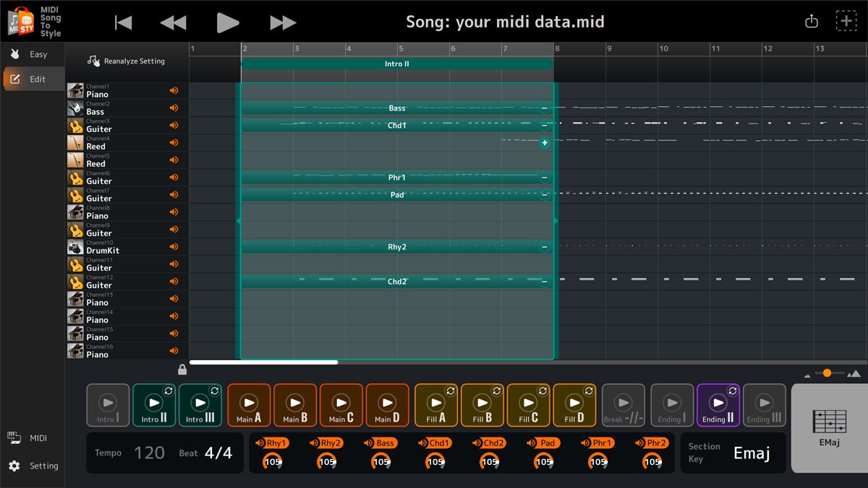Click the dashed plus selection icon top right
This screenshot has height=488, width=868.
pyautogui.click(x=845, y=21)
